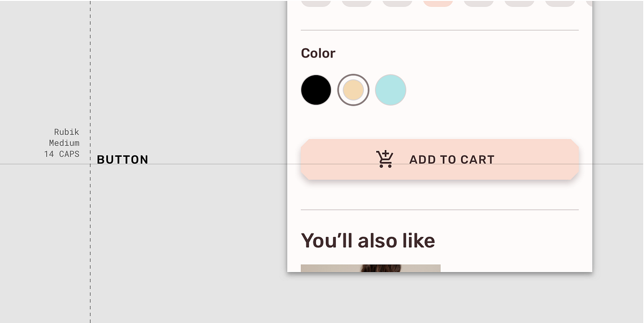Click the divider line above the Color section
This screenshot has height=323, width=644.
440,30
